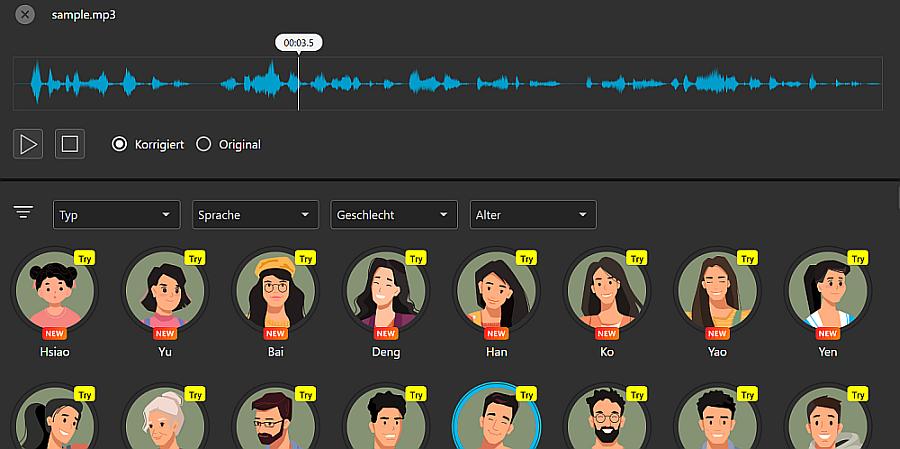Screen dimensions: 900x449
Task: Open the filter list icon
Action: tap(24, 212)
